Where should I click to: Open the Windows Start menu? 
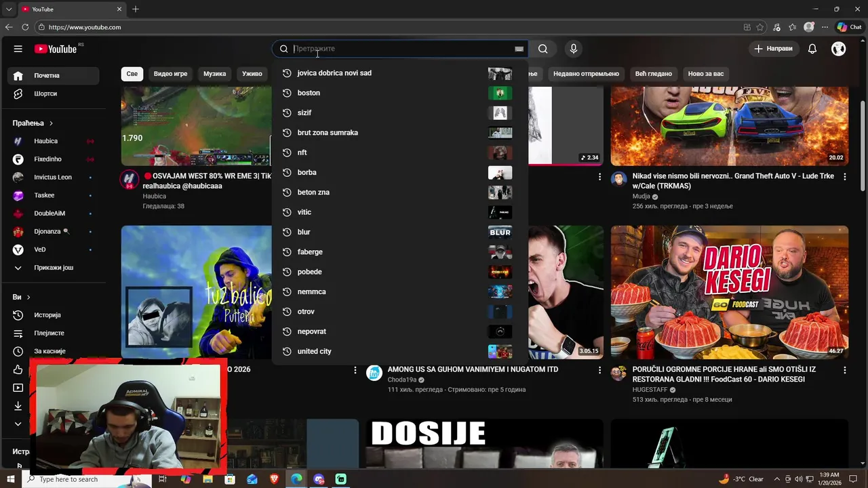(x=11, y=479)
